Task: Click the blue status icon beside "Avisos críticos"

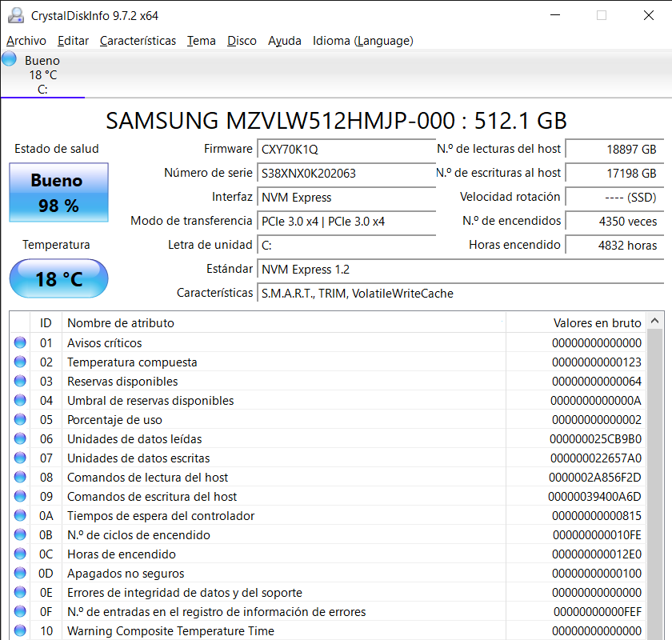Action: pyautogui.click(x=19, y=343)
